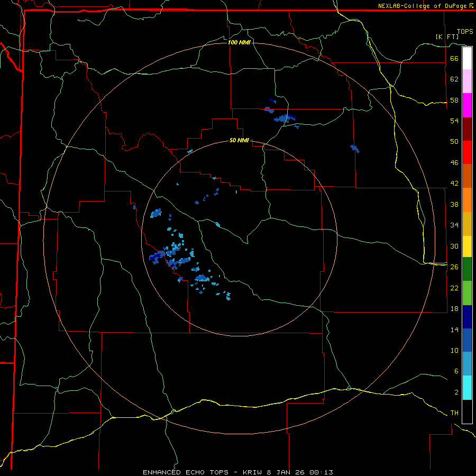Select the legend value 2
Image resolution: width=476 pixels, height=476 pixels.
pos(456,392)
